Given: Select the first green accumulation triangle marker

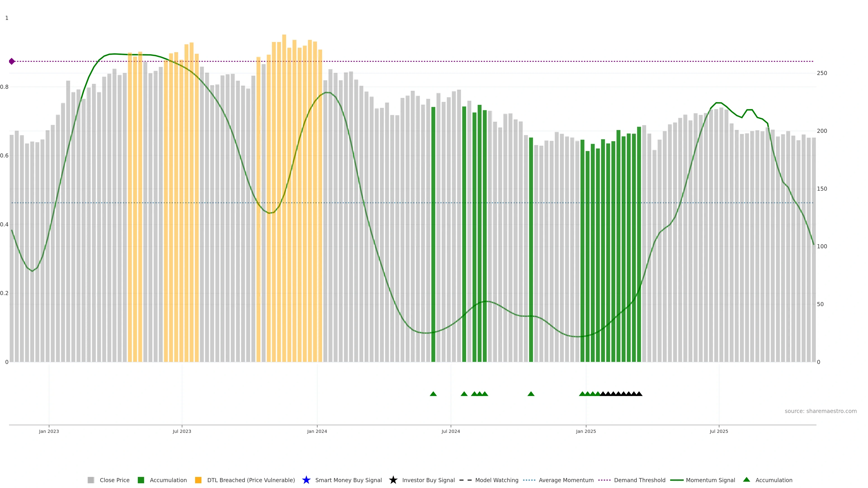Looking at the screenshot, I should click(433, 394).
